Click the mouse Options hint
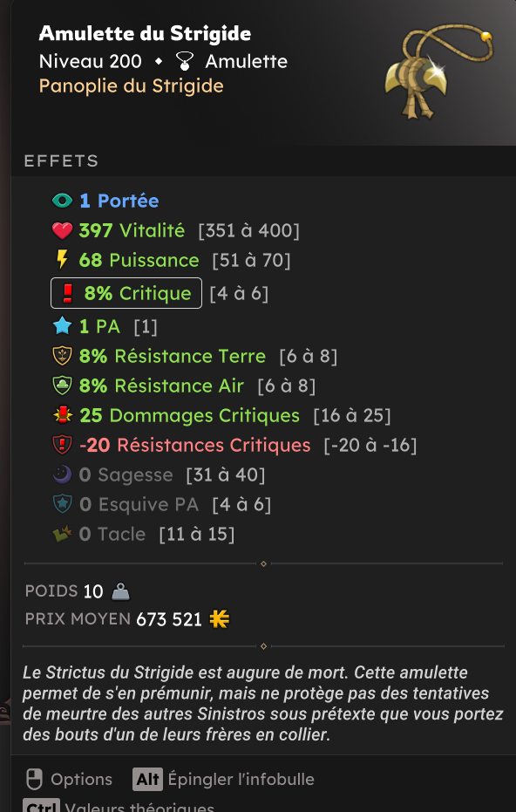The width and height of the screenshot is (516, 812). point(70,780)
